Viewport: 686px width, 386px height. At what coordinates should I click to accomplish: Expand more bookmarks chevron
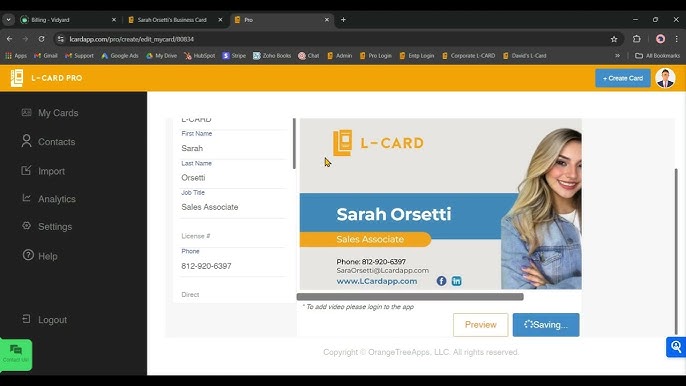[617, 56]
